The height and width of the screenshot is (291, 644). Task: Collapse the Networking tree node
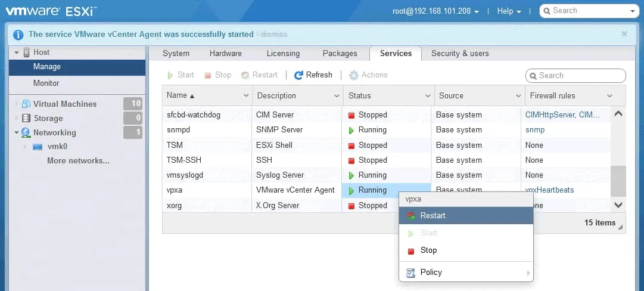pos(17,132)
